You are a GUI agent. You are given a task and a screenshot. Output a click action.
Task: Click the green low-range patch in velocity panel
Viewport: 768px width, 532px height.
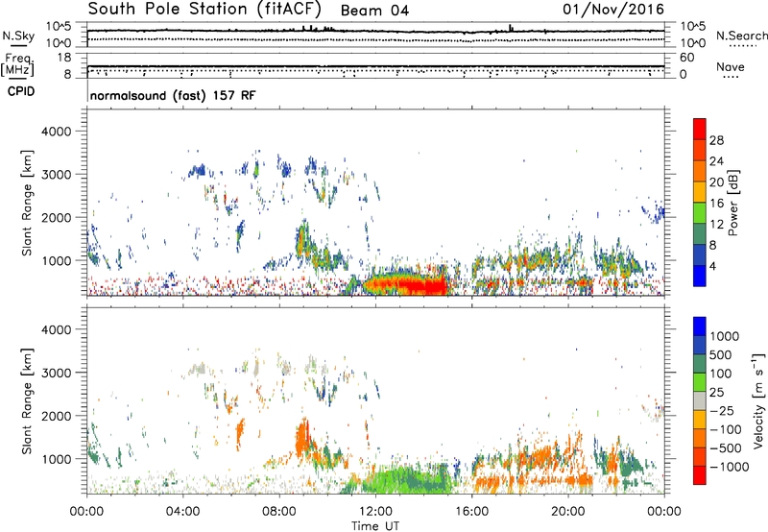(406, 480)
